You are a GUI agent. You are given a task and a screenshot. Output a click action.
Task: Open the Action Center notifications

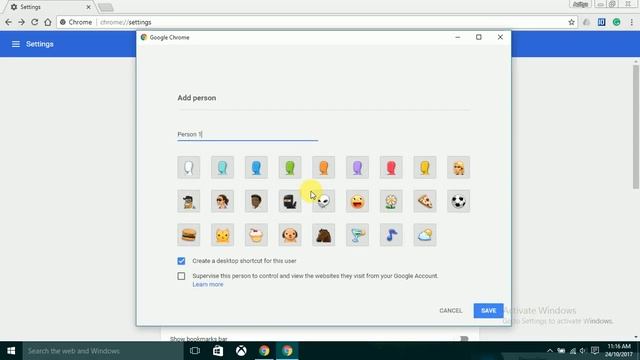(595, 351)
